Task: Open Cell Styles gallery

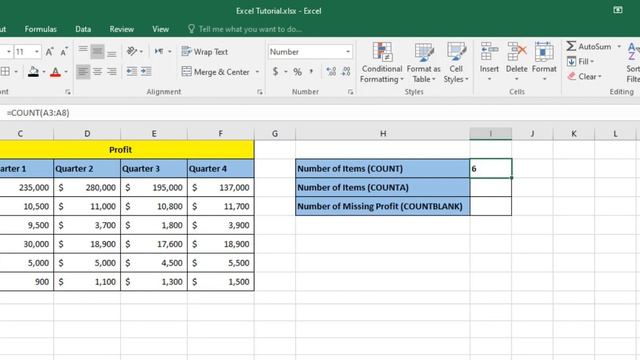Action: (456, 63)
